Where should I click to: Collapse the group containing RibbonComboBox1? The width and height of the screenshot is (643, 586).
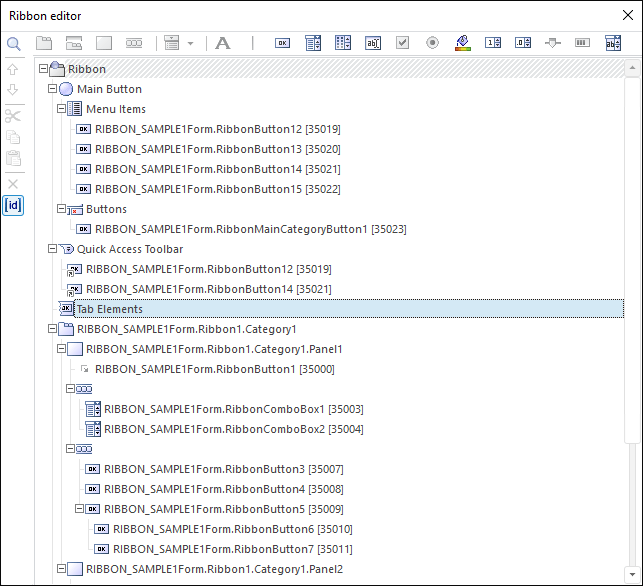pyautogui.click(x=70, y=389)
